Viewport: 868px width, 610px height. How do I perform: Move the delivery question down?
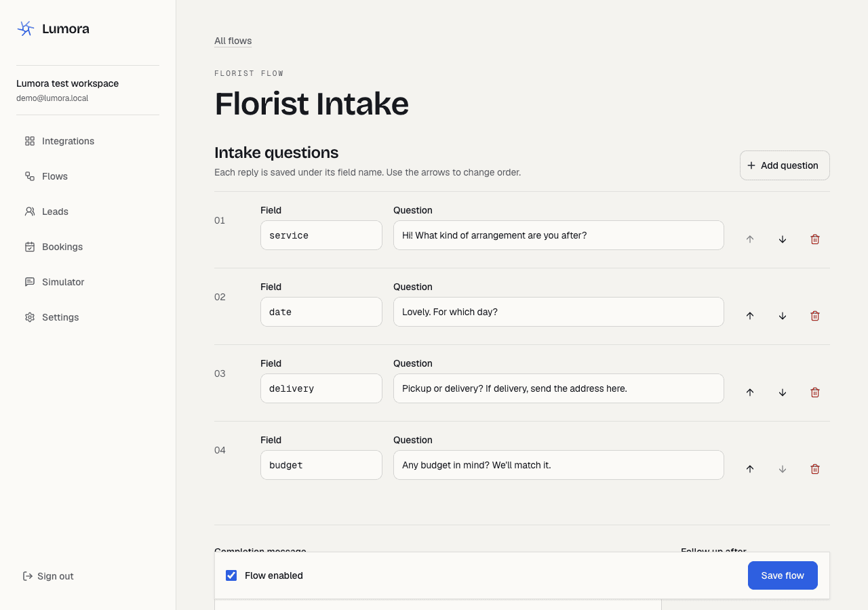coord(783,392)
